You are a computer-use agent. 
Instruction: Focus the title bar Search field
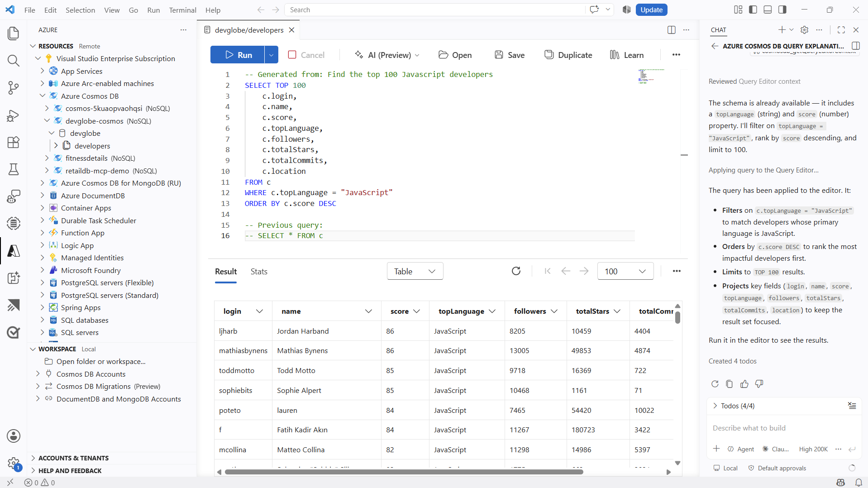434,10
